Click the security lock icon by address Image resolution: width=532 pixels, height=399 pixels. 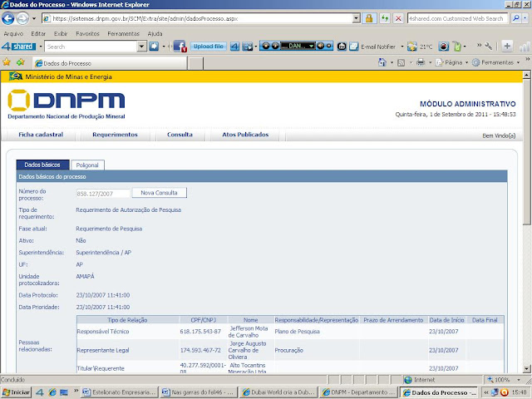coord(369,18)
